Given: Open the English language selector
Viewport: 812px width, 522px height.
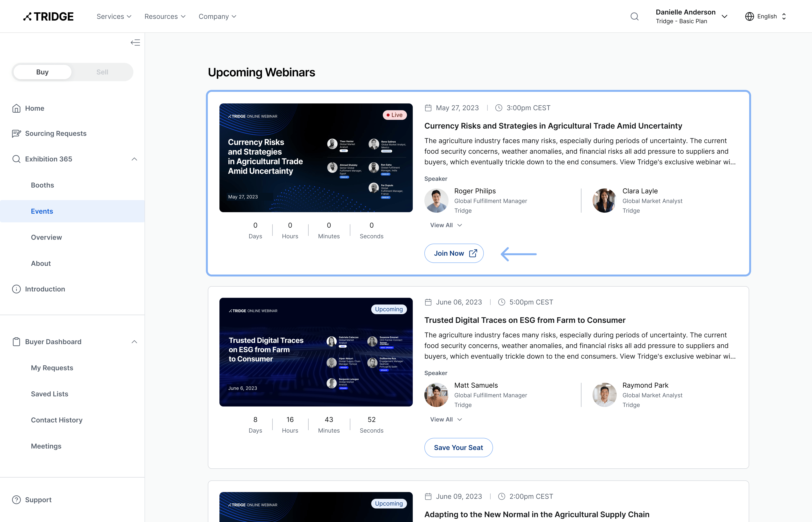Looking at the screenshot, I should tap(766, 16).
